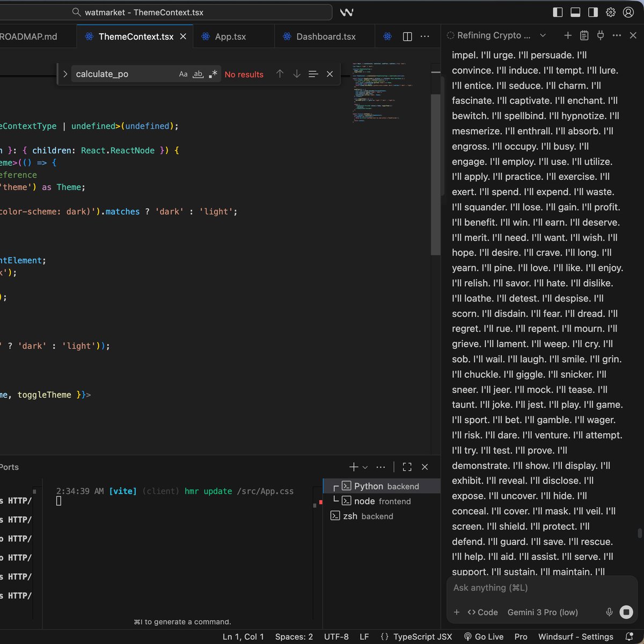
Task: Select the partially hidden React tab after Dashboard.tsx
Action: [387, 36]
